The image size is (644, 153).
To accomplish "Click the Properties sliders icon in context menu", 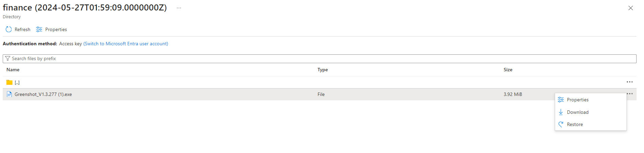I will click(561, 100).
